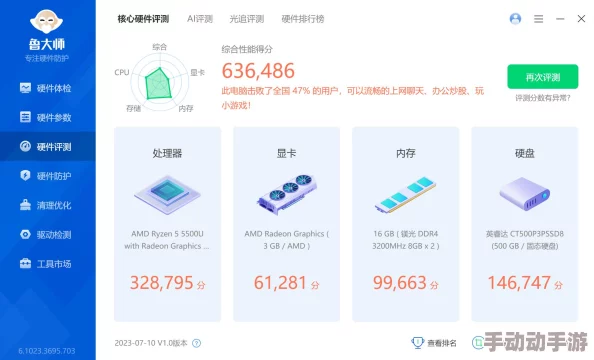Open 驱动检测 in the sidebar
Viewport: 594px width, 360px height.
pyautogui.click(x=48, y=235)
